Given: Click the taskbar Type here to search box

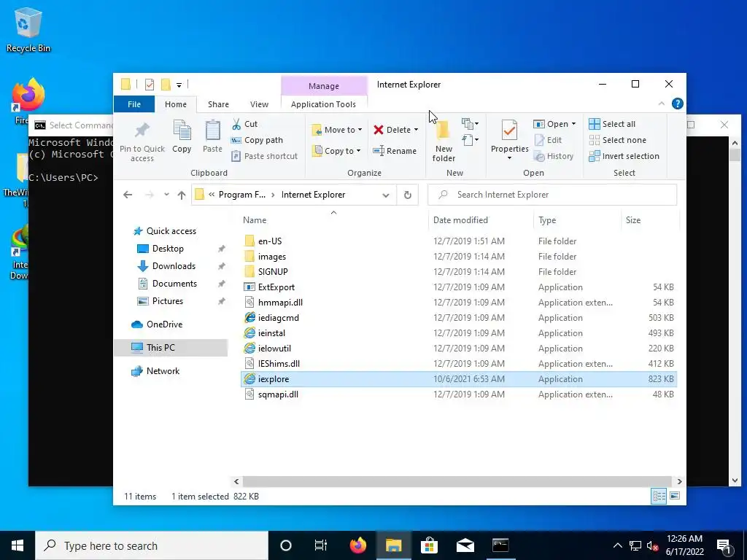Looking at the screenshot, I should point(152,545).
